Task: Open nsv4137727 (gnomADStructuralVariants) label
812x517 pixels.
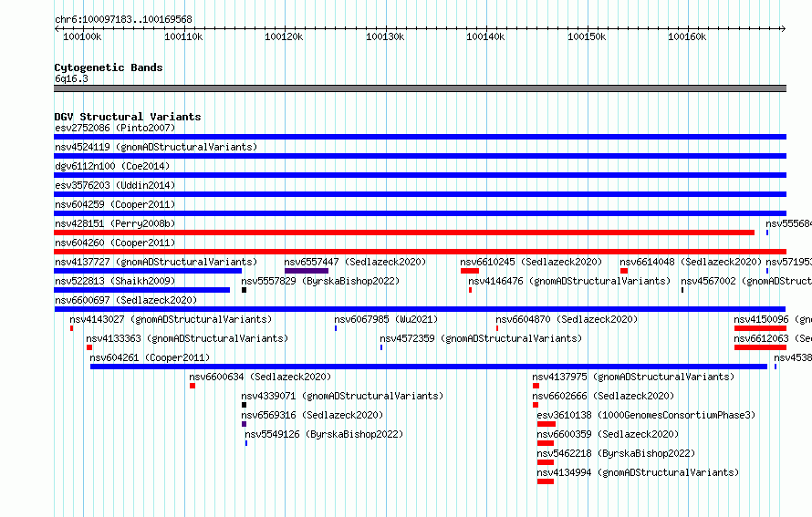Action: [156, 262]
